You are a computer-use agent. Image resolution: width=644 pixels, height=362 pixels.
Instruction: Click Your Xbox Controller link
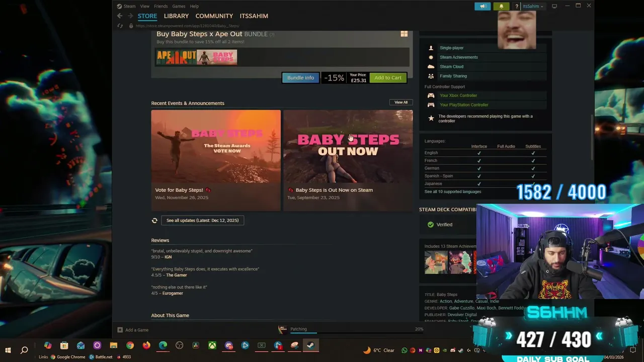(458, 96)
